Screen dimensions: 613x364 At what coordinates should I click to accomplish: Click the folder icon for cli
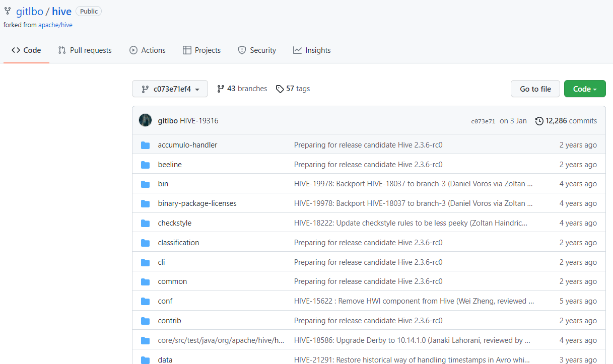click(x=146, y=263)
